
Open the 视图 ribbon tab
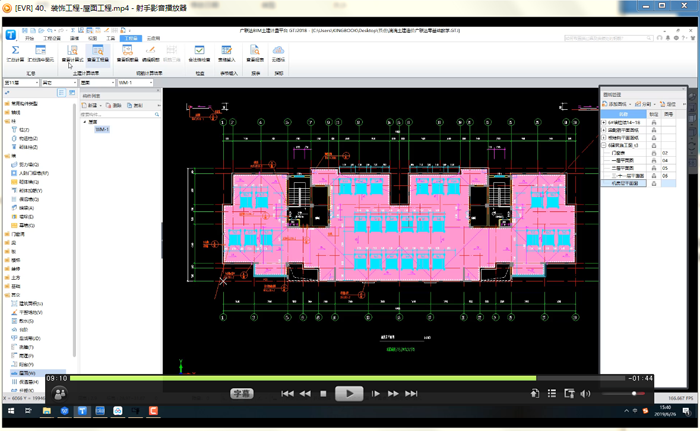(x=92, y=38)
